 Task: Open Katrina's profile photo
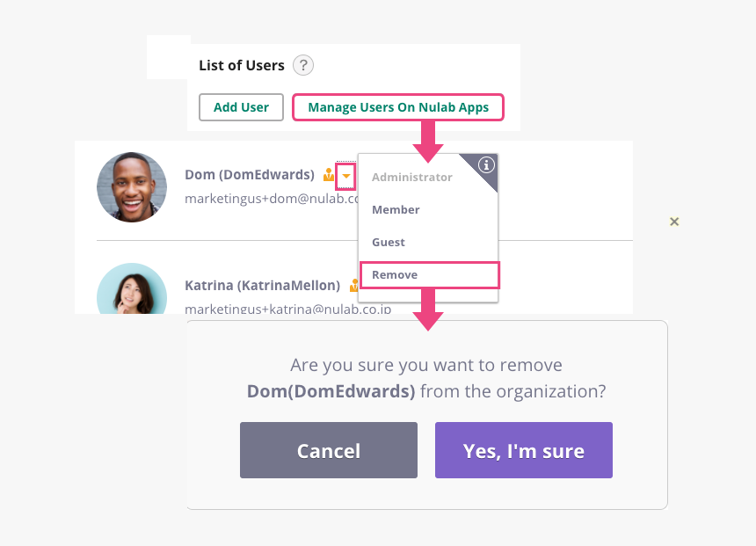point(132,289)
